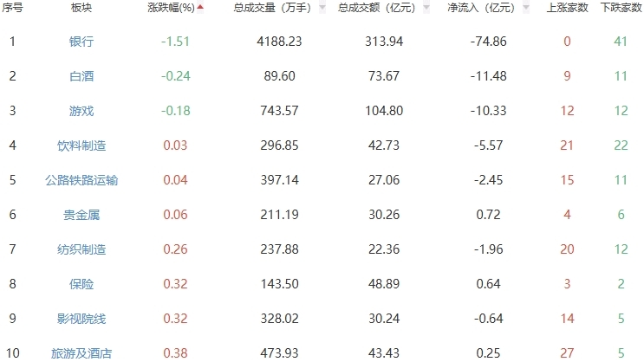
Task: Click the 序号 column header
Action: pyautogui.click(x=12, y=8)
